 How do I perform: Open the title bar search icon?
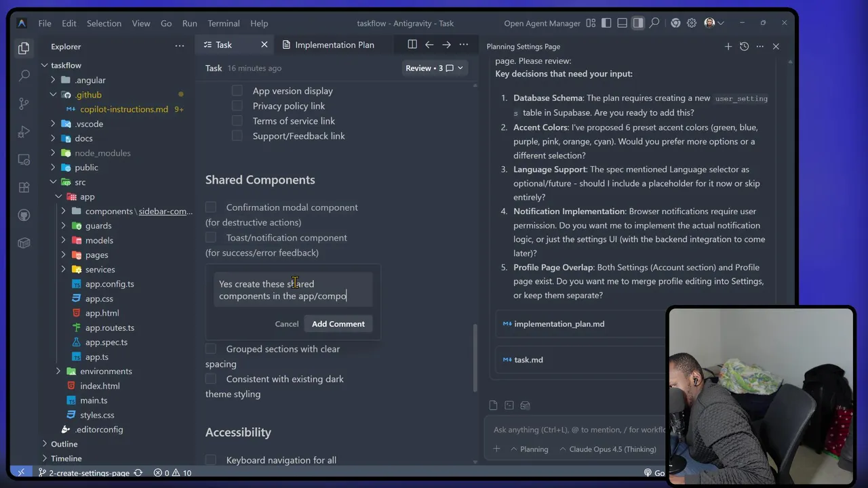(654, 23)
